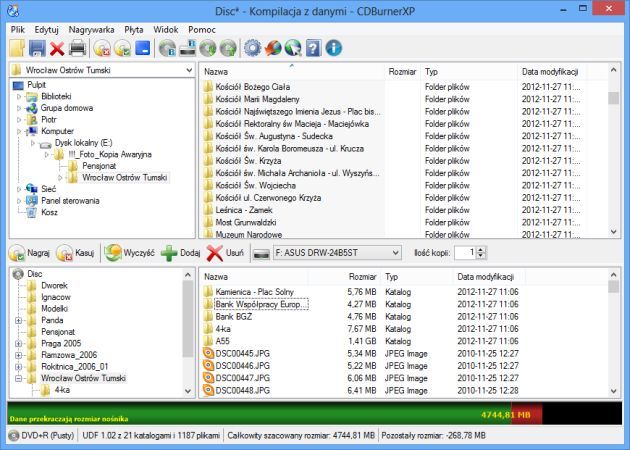Click Dodaj add button
This screenshot has width=630, height=450.
180,253
